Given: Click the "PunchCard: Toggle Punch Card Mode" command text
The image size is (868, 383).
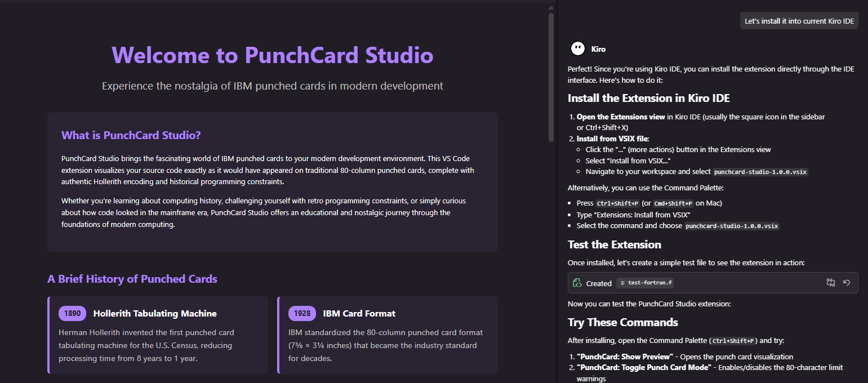Looking at the screenshot, I should [644, 367].
